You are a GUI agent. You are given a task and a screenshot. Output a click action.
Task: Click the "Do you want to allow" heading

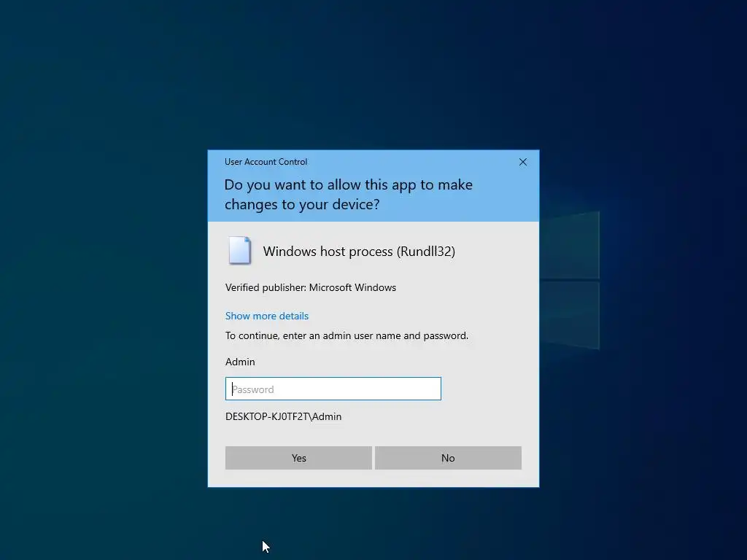348,194
